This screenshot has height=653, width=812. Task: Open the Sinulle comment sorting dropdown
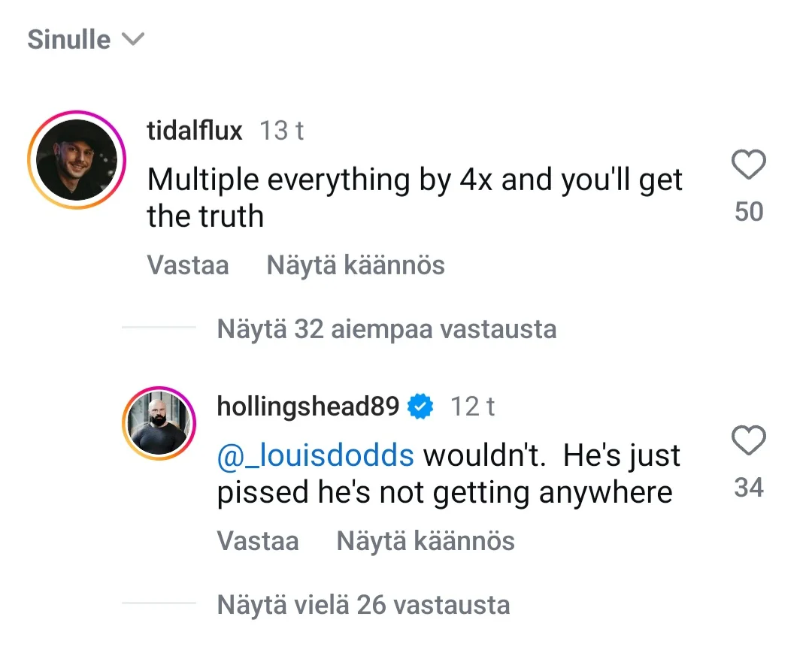pos(69,39)
